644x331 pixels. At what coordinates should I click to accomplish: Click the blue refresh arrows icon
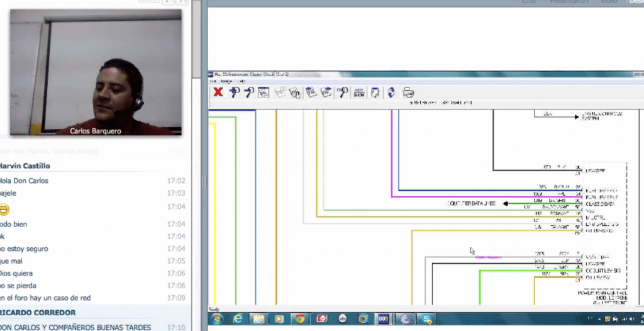(x=391, y=93)
